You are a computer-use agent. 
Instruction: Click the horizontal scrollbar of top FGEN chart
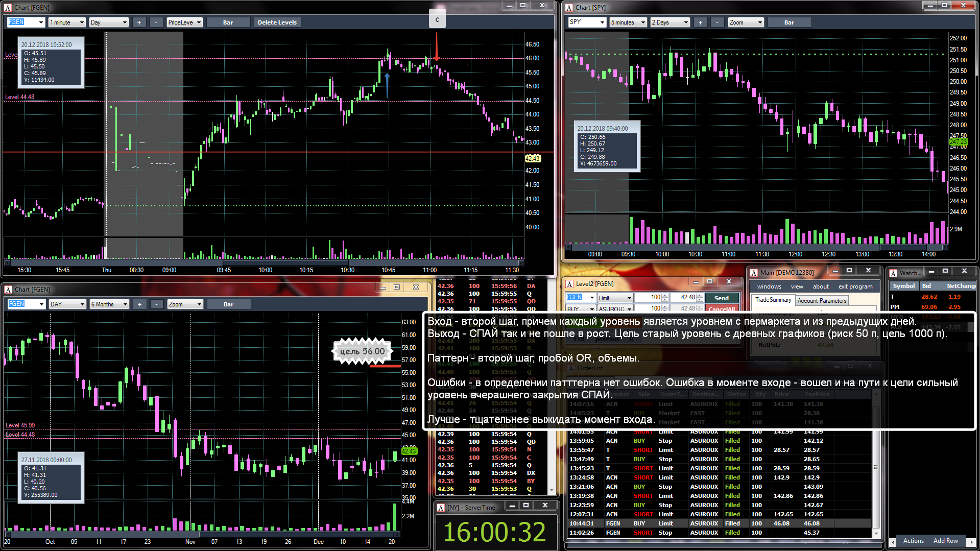click(x=264, y=263)
